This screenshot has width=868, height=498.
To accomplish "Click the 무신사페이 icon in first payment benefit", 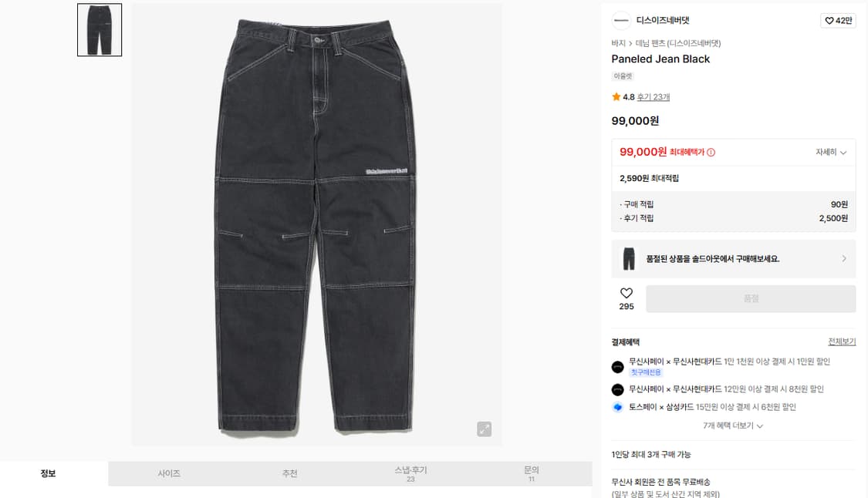I will point(618,367).
